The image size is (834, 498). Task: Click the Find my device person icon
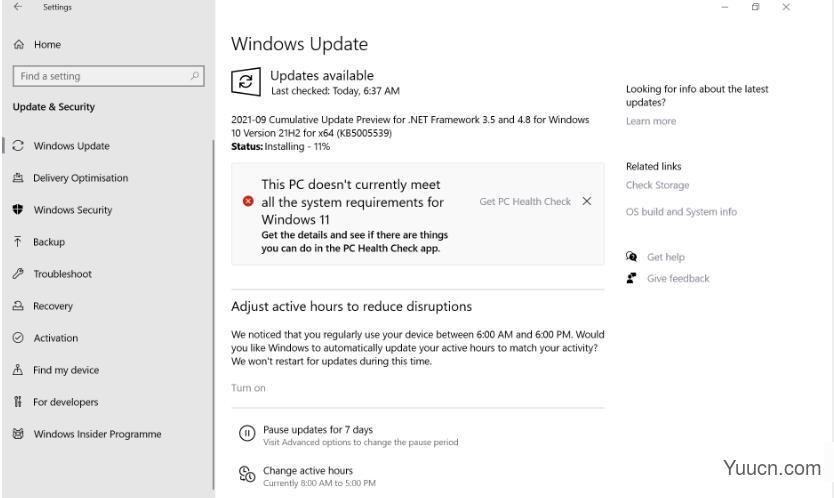[18, 370]
